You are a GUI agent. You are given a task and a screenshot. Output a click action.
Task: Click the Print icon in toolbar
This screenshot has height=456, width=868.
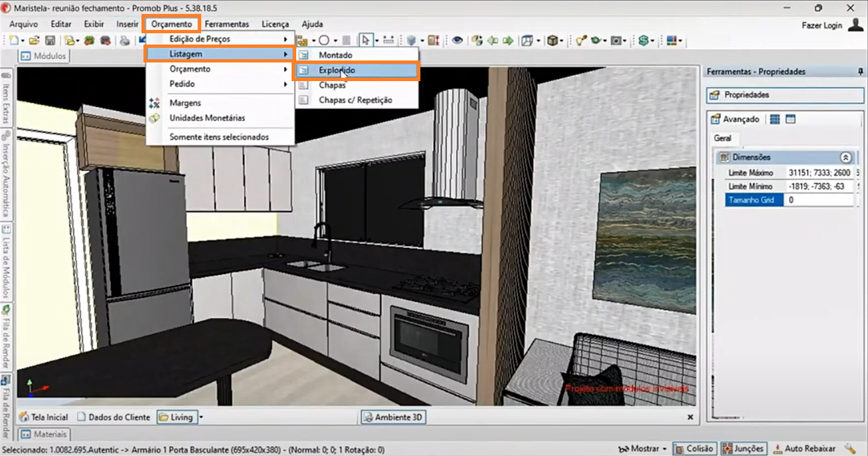pos(124,41)
